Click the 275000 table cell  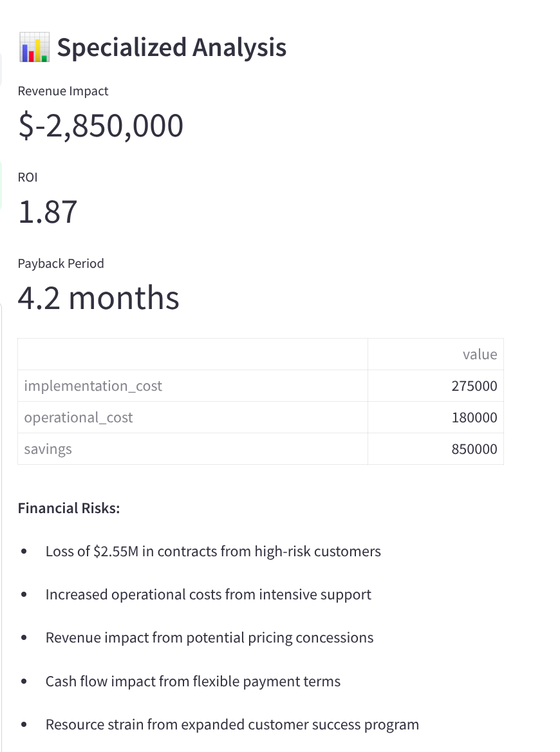[474, 386]
